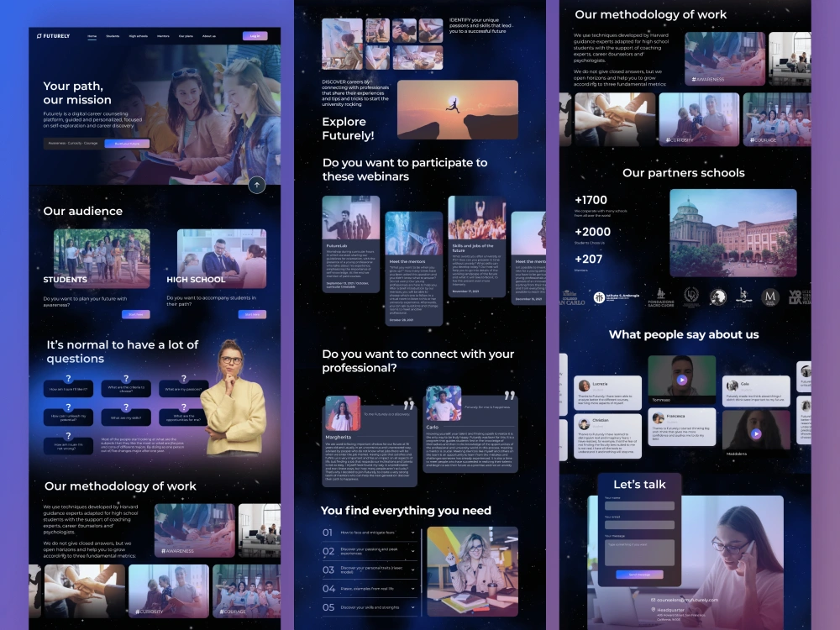Click the circular 'M' partner logo

tap(770, 297)
